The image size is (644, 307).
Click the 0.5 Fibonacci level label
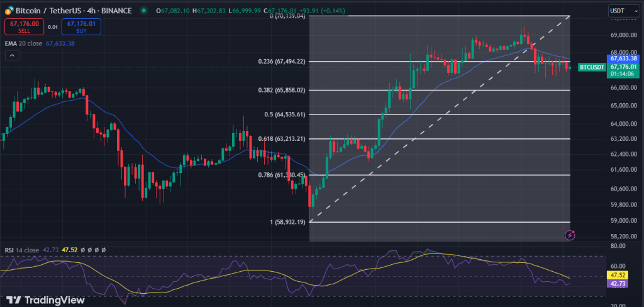(285, 114)
